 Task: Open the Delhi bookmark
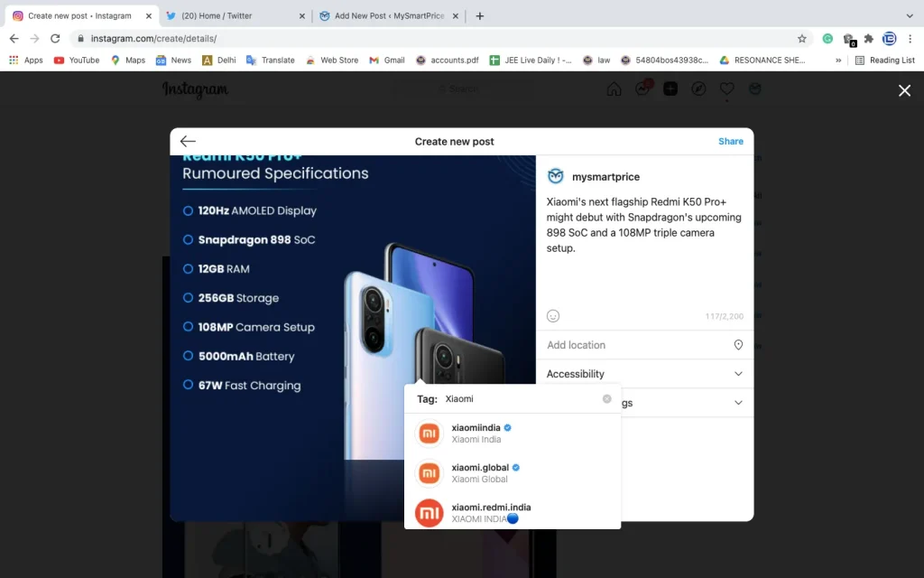(218, 61)
